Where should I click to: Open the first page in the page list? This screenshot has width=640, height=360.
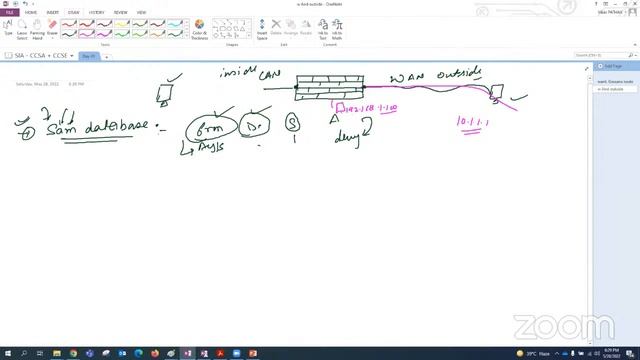pos(615,82)
